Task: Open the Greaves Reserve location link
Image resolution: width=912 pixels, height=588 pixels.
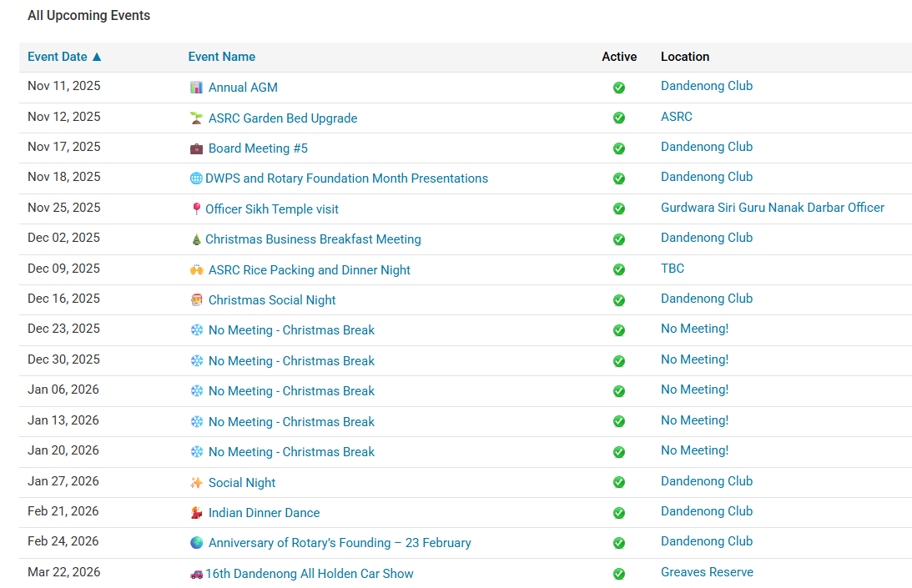Action: [707, 572]
